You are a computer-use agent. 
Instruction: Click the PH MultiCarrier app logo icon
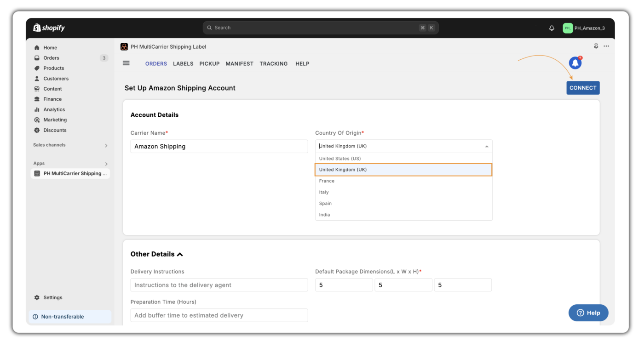pyautogui.click(x=124, y=46)
